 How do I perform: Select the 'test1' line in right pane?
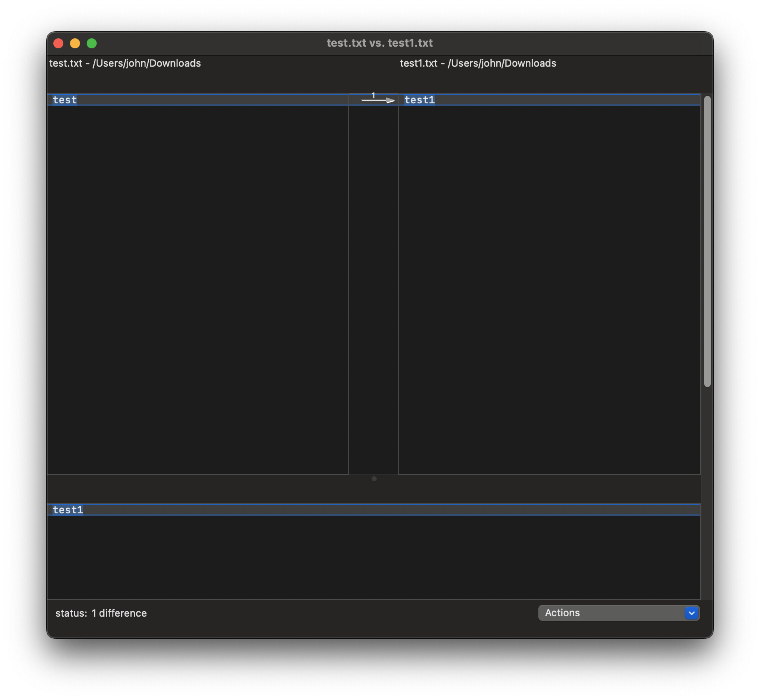(x=549, y=100)
